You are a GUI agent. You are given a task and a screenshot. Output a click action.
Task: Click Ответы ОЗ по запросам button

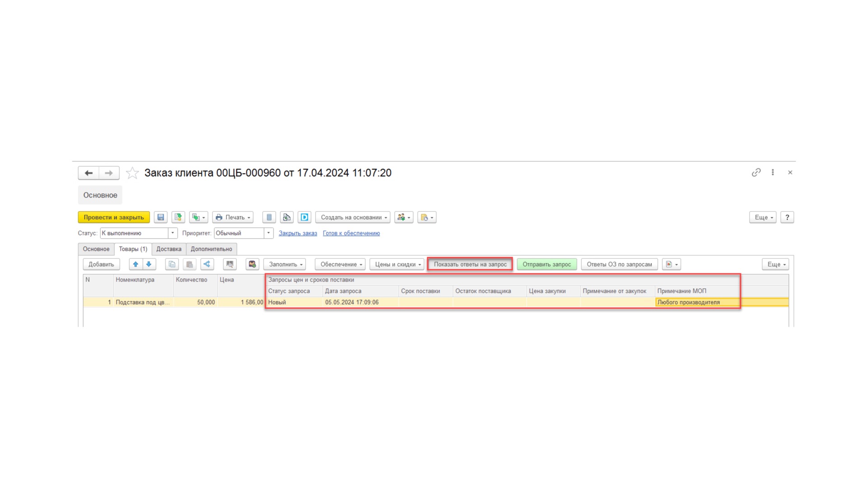point(619,264)
